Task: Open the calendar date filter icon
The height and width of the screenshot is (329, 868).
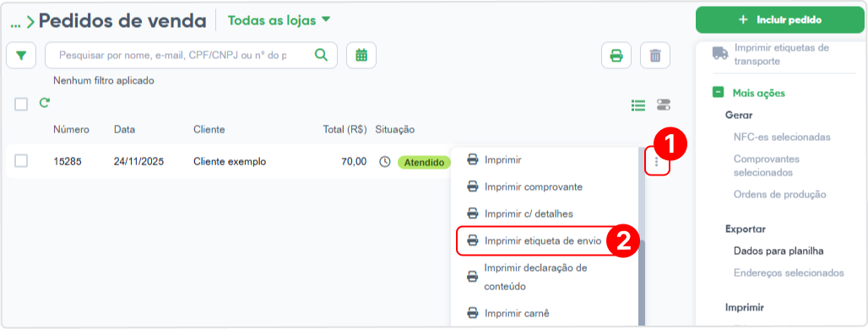Action: coord(361,56)
